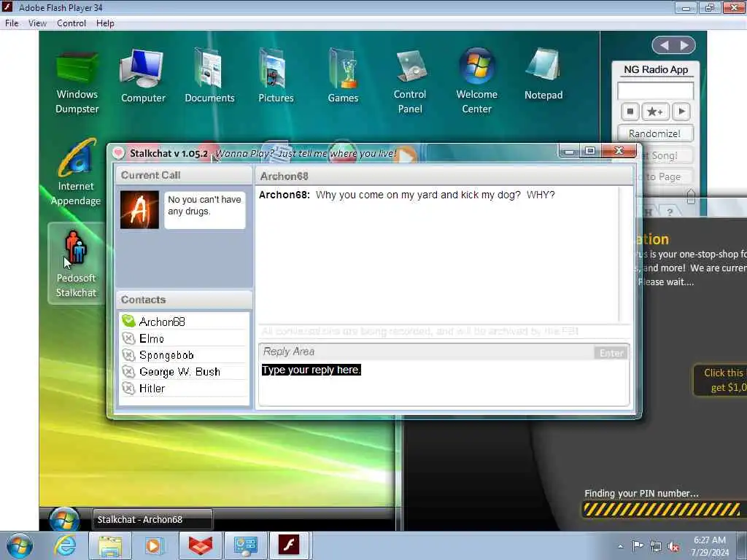Open the Welcome Center icon
This screenshot has height=560, width=747.
(477, 81)
